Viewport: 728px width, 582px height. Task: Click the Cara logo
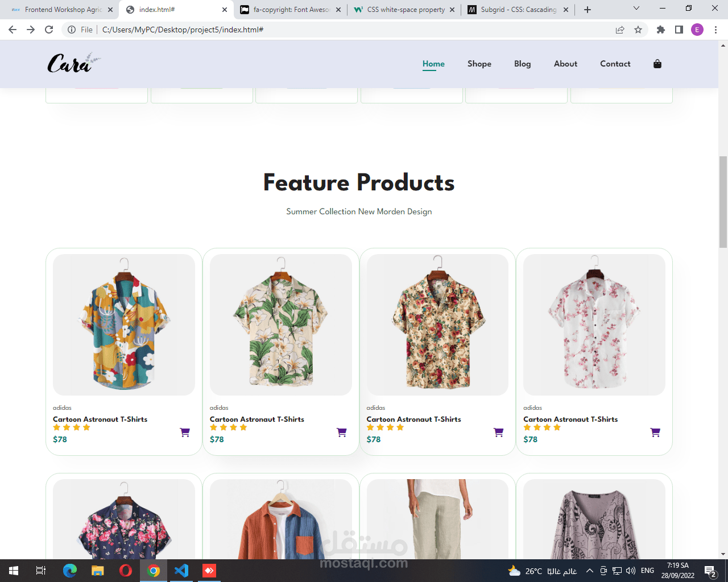pyautogui.click(x=74, y=63)
